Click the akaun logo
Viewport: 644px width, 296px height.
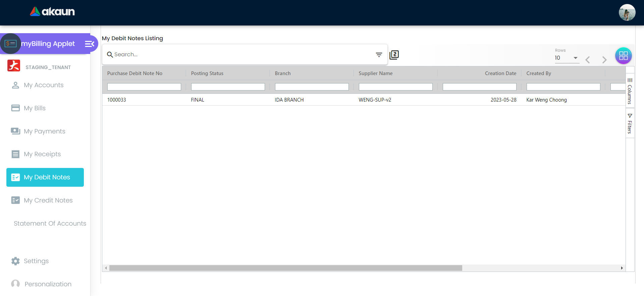click(x=52, y=12)
